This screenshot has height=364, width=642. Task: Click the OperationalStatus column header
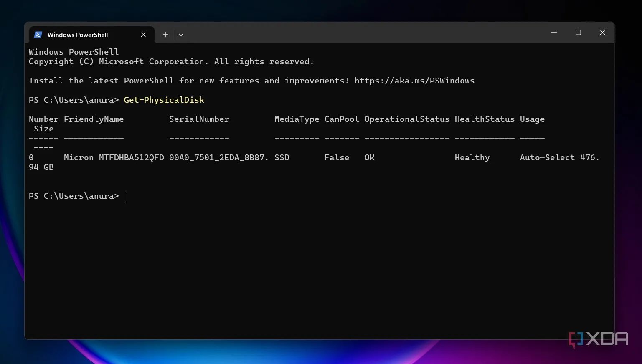407,119
